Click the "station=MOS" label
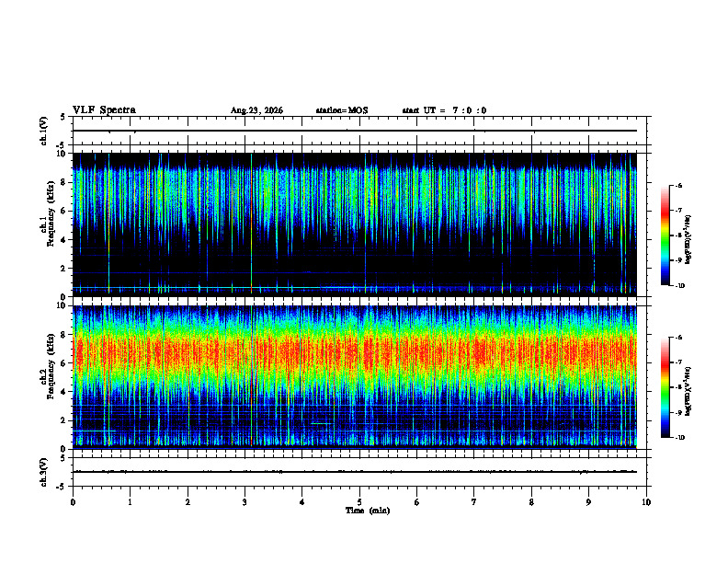This screenshot has width=728, height=563. point(342,110)
